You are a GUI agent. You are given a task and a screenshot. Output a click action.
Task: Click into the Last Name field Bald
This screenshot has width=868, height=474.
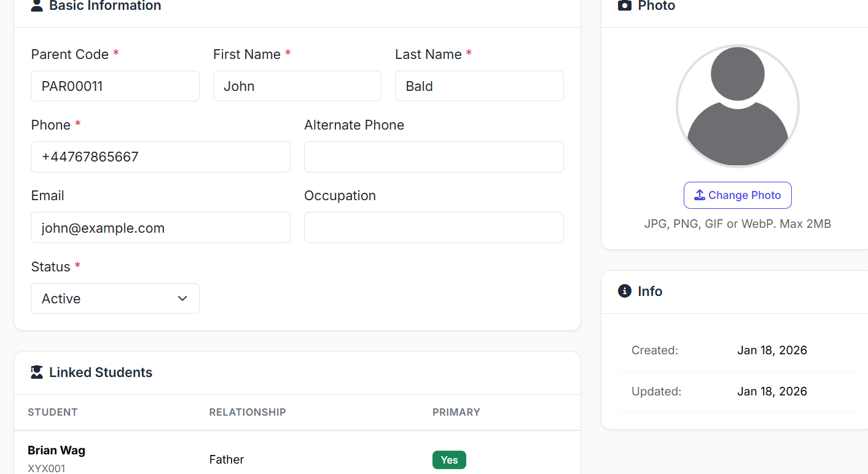point(479,86)
